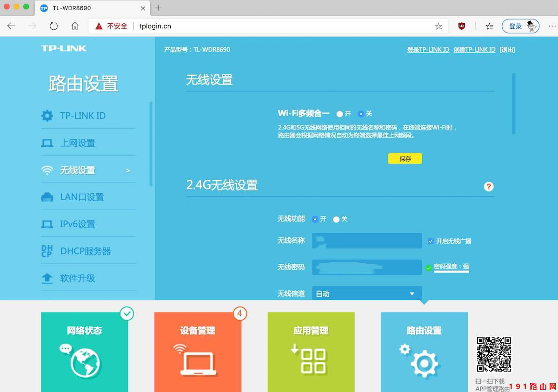Image resolution: width=558 pixels, height=392 pixels.
Task: Click the 创建TP-LINK ID link
Action: click(x=474, y=49)
